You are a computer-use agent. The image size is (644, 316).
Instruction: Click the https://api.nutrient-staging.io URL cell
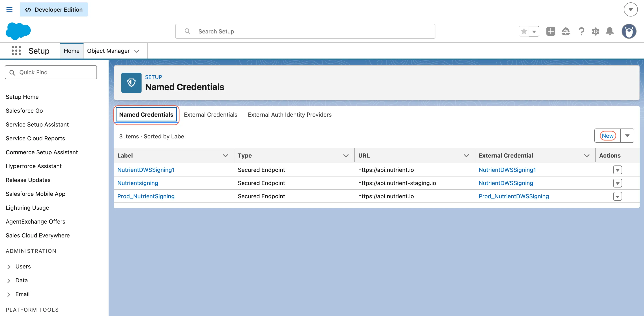pyautogui.click(x=397, y=183)
